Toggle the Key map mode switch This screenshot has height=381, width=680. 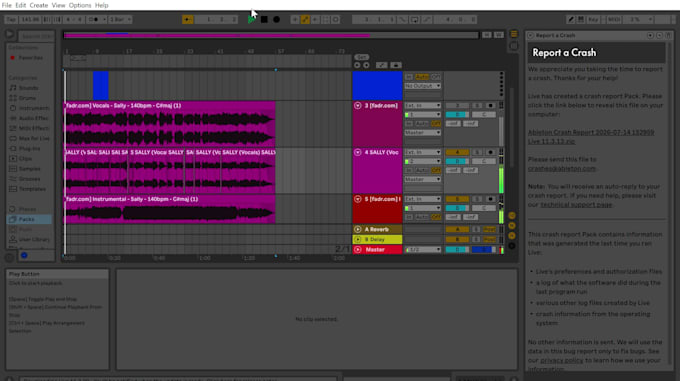click(593, 20)
